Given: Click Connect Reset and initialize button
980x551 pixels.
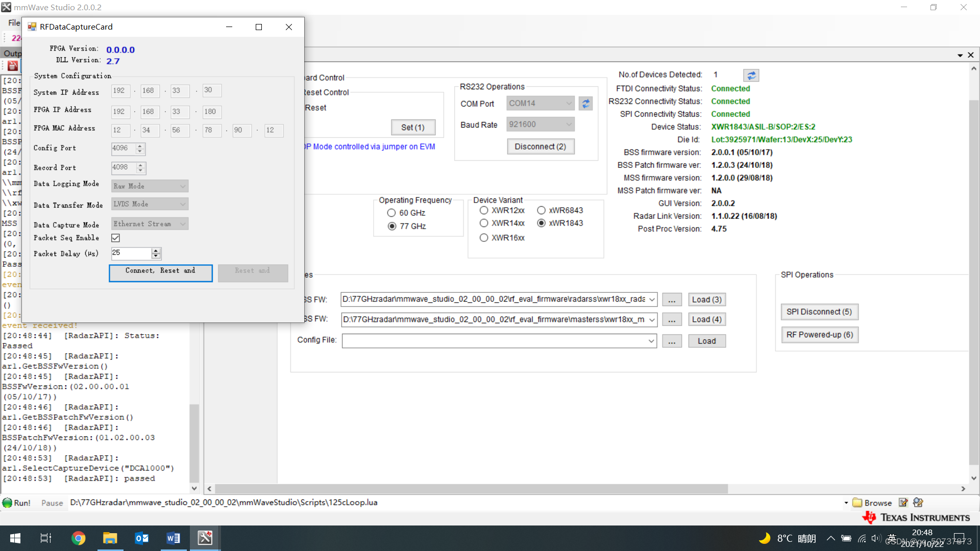Looking at the screenshot, I should [160, 272].
